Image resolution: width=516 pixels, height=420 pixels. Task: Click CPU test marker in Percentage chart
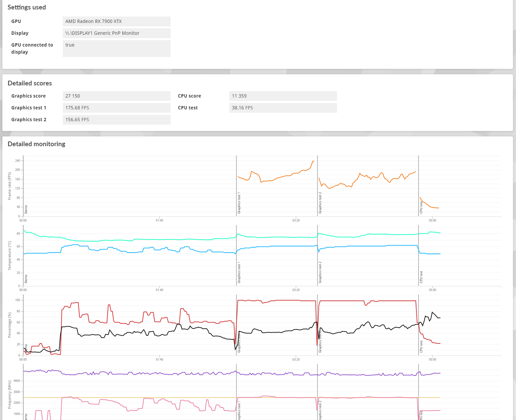tap(421, 347)
